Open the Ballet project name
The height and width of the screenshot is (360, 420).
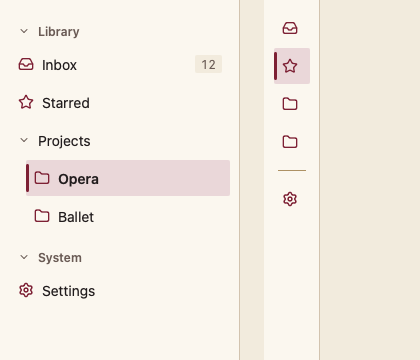coord(76,217)
